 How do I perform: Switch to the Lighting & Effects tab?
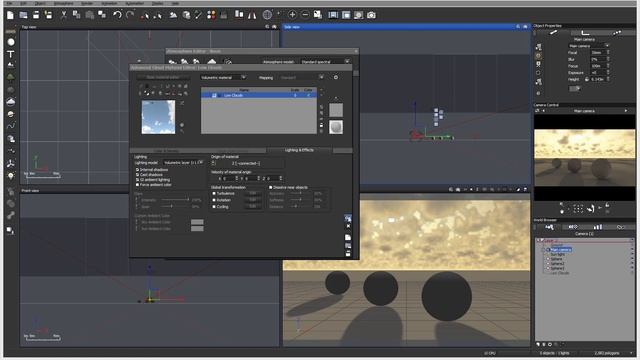[299, 150]
